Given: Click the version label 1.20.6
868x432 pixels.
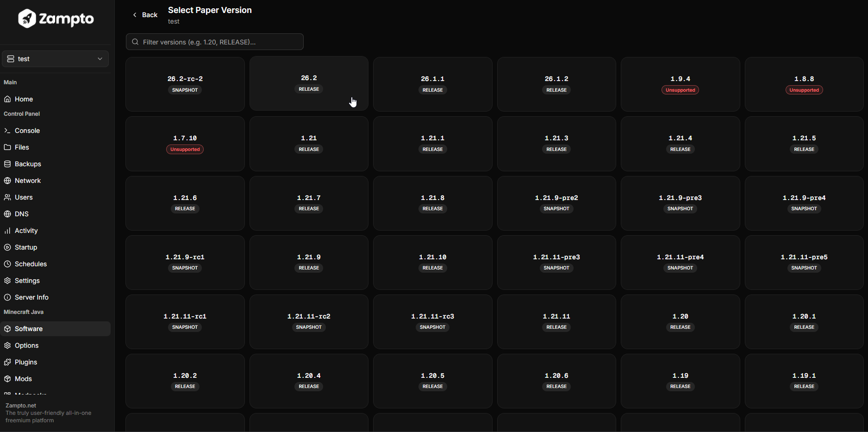Looking at the screenshot, I should click(556, 376).
